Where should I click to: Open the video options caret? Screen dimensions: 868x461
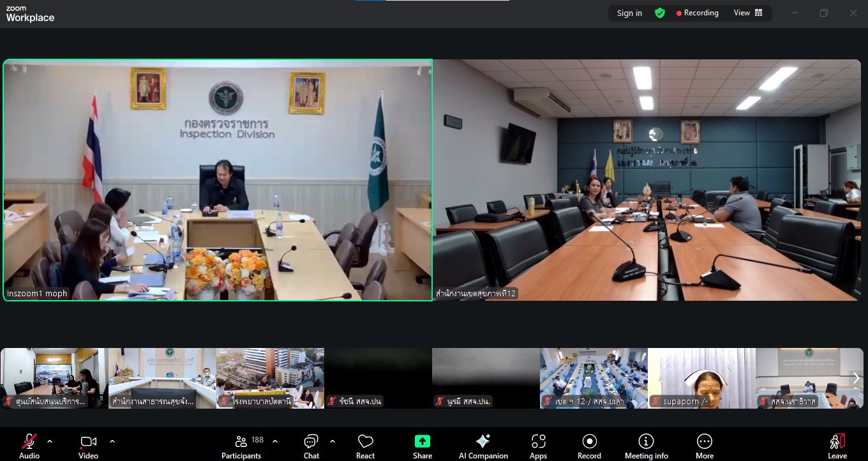click(112, 441)
